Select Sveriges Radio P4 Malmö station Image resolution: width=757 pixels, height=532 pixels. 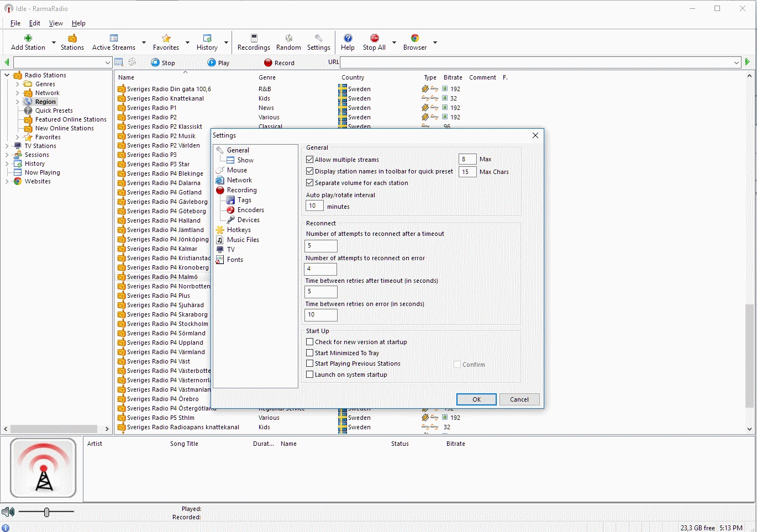pos(162,277)
